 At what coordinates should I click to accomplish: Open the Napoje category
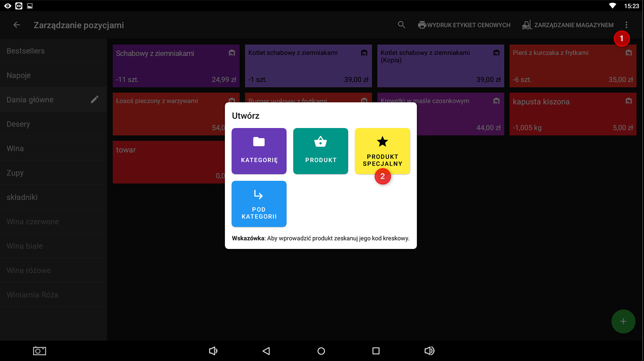pos(19,75)
